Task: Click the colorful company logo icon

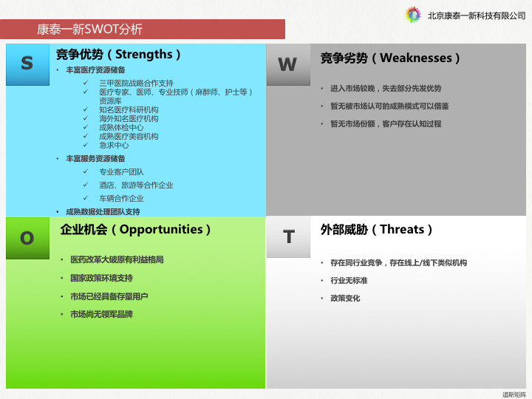Action: point(414,15)
